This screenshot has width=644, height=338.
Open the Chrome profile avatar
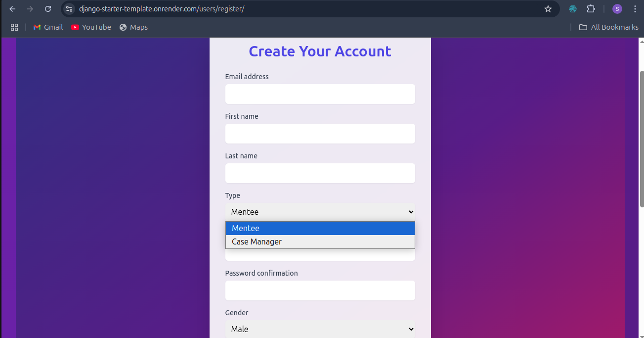tap(617, 9)
